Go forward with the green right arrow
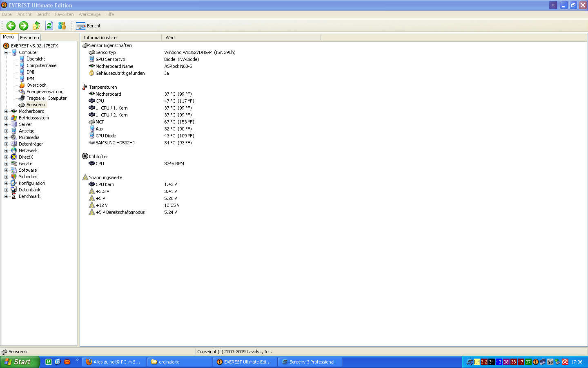 tap(24, 26)
